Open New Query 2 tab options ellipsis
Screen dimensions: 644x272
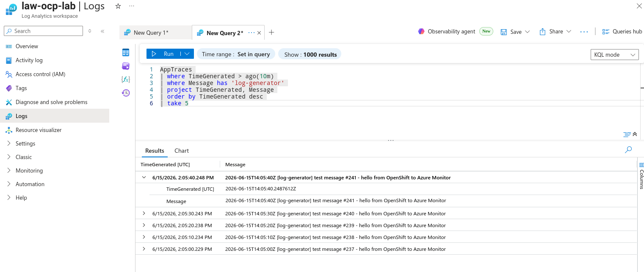[251, 33]
